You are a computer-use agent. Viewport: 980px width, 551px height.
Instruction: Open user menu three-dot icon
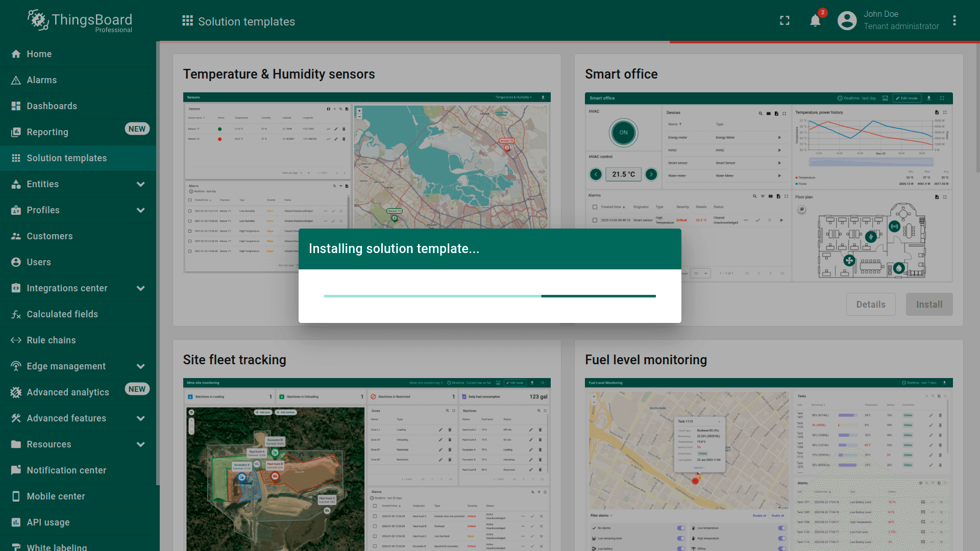tap(954, 20)
